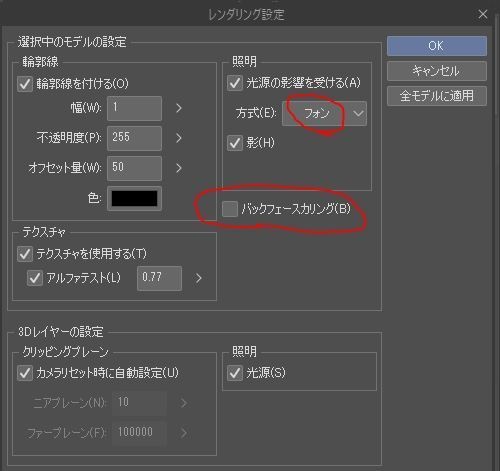Click the ファープレーン(F) field showing 100000

pyautogui.click(x=139, y=433)
